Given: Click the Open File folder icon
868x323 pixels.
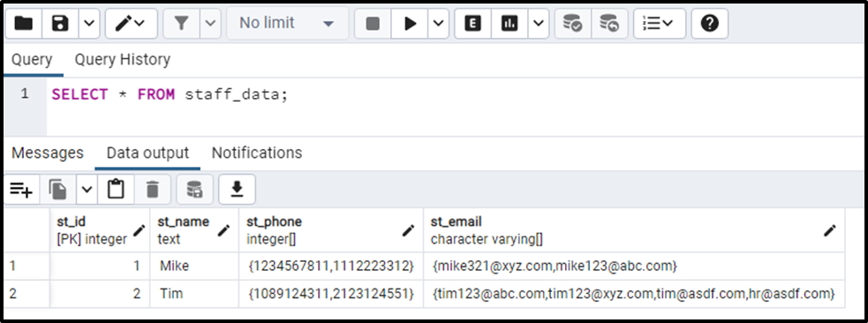Looking at the screenshot, I should click(x=24, y=23).
